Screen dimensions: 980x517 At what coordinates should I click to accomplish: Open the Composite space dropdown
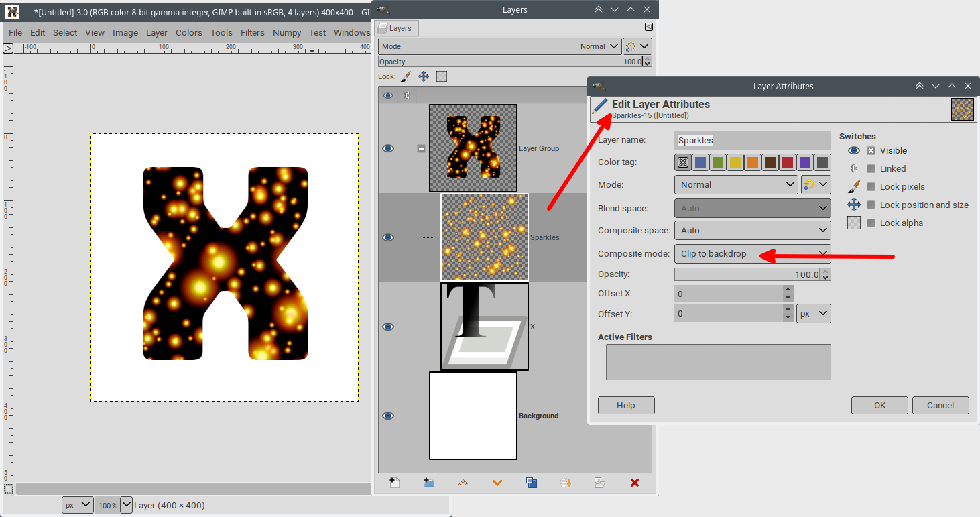click(x=753, y=230)
